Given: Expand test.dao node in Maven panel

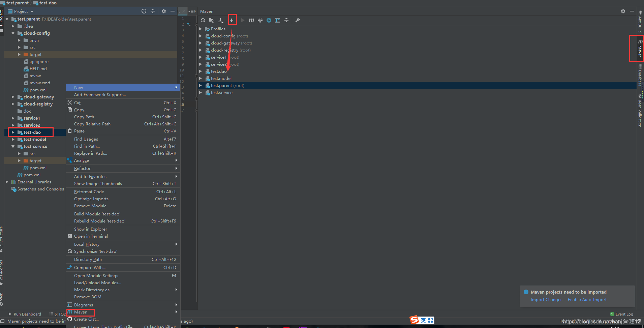Looking at the screenshot, I should (x=201, y=71).
